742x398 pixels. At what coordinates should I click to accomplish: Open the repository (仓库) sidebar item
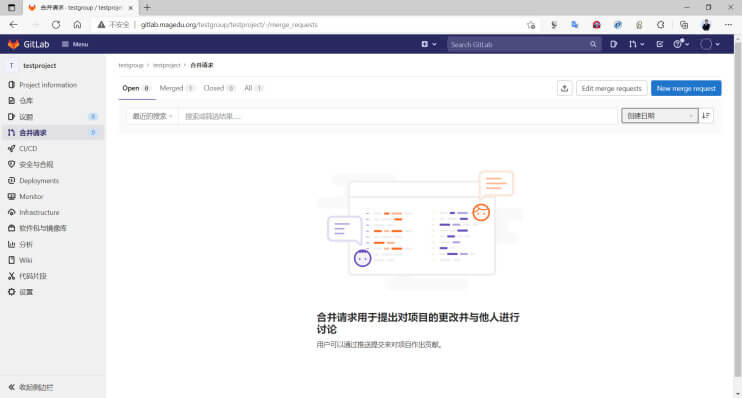tap(26, 100)
